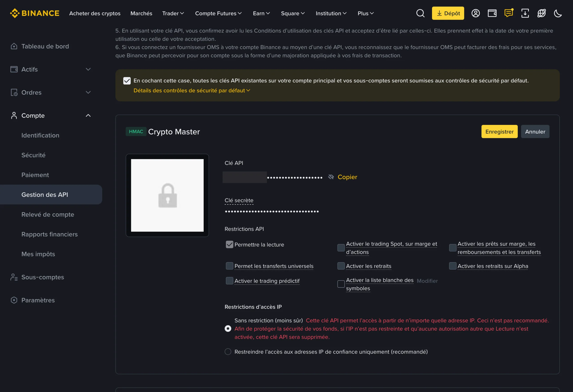Image resolution: width=573 pixels, height=392 pixels.
Task: Expand the Actifs sidebar section
Action: click(x=88, y=69)
